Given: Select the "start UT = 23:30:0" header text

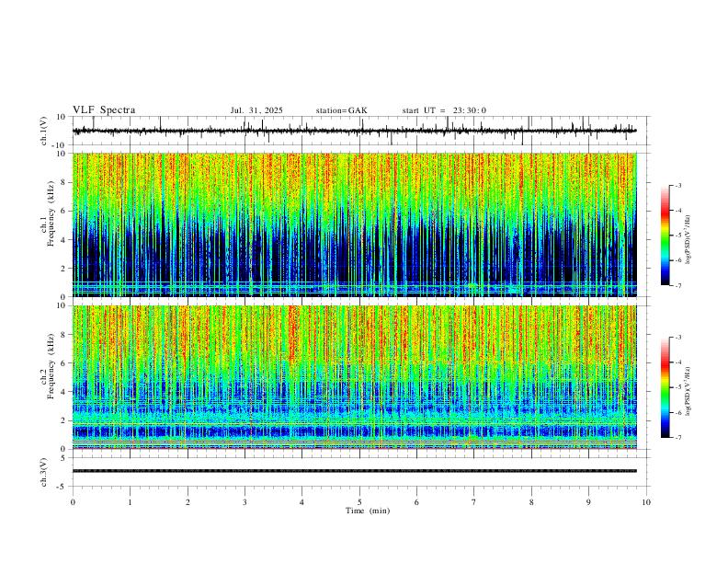Looking at the screenshot, I should (x=444, y=110).
